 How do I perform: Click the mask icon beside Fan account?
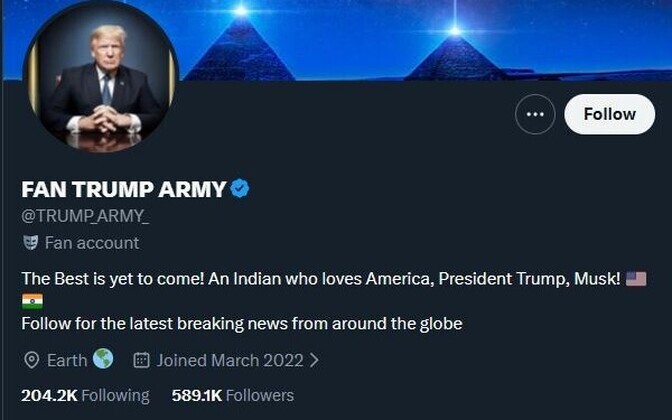point(30,243)
